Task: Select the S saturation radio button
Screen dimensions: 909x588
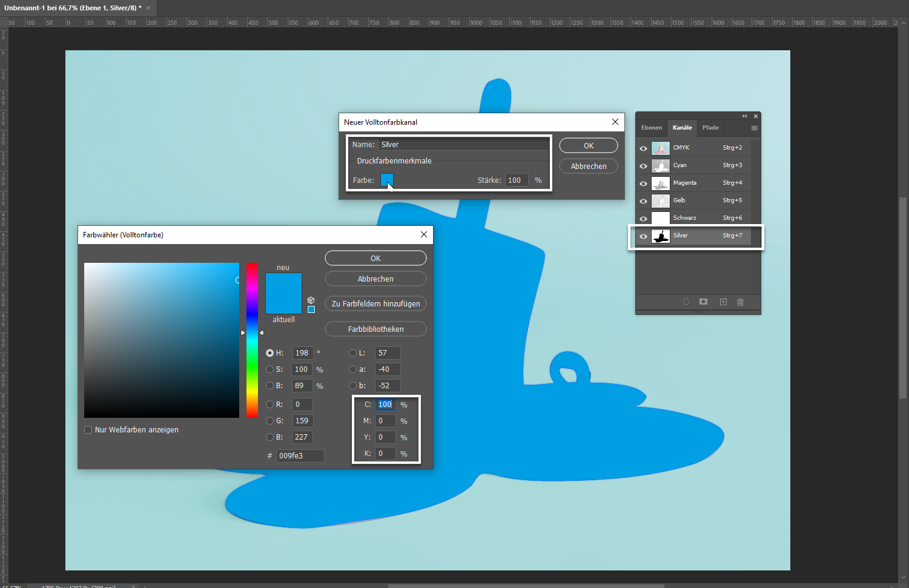Action: 269,369
